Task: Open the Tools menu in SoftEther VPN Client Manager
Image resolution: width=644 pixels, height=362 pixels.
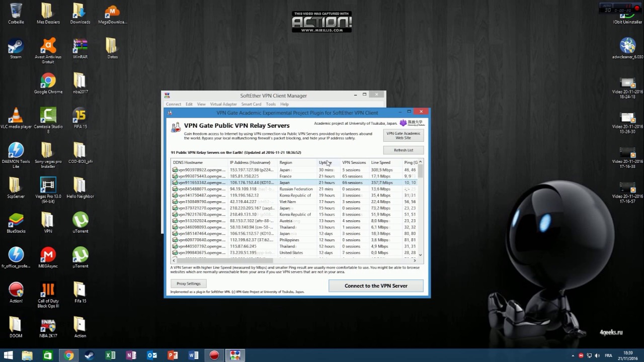Action: coord(271,104)
